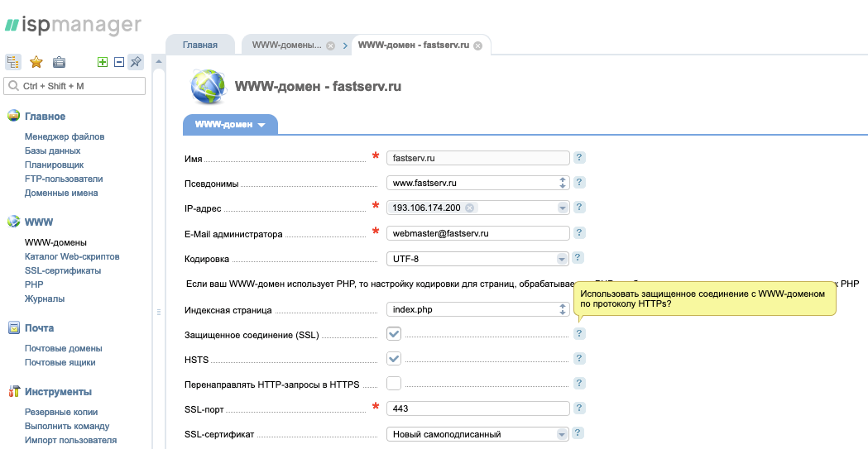Click the briefcase icon in the sidebar toolbar
This screenshot has height=449, width=868.
pyautogui.click(x=59, y=62)
